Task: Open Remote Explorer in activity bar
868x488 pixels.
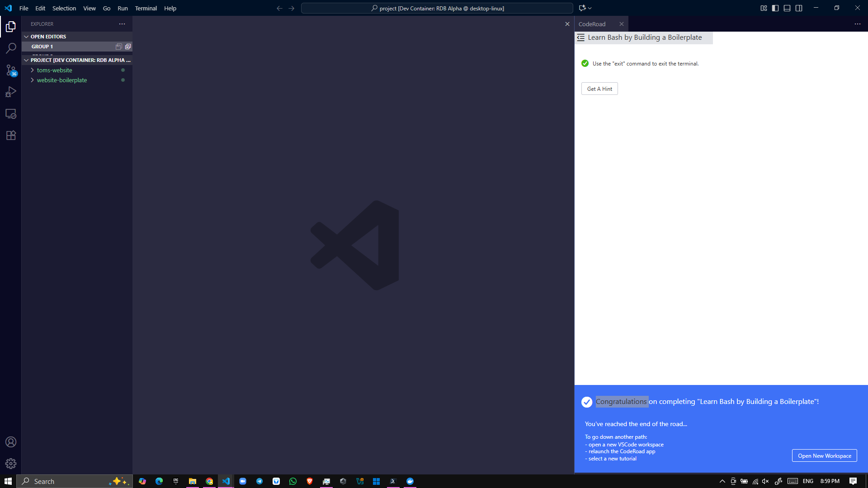Action: click(11, 114)
